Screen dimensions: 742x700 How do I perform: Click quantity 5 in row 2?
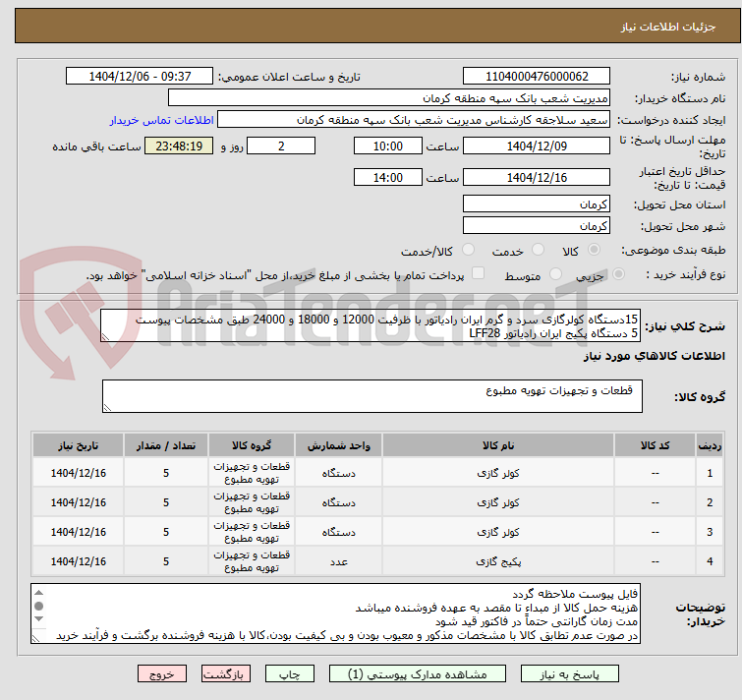coord(166,502)
